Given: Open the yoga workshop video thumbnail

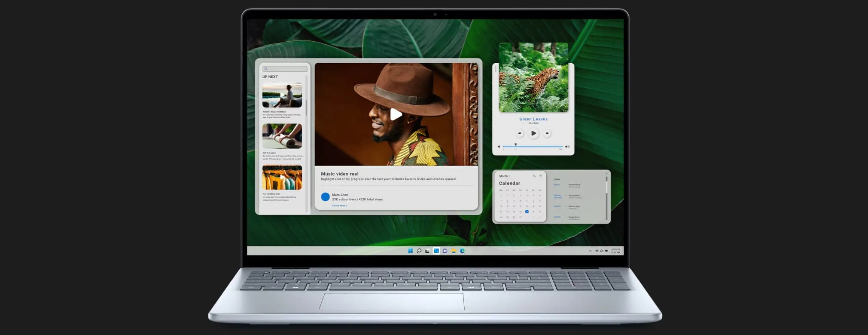Looking at the screenshot, I should (282, 95).
